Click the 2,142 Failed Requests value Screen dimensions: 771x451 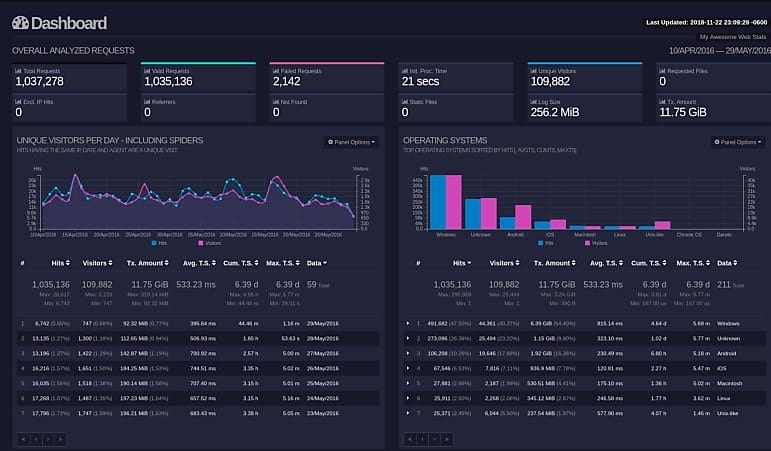[287, 82]
